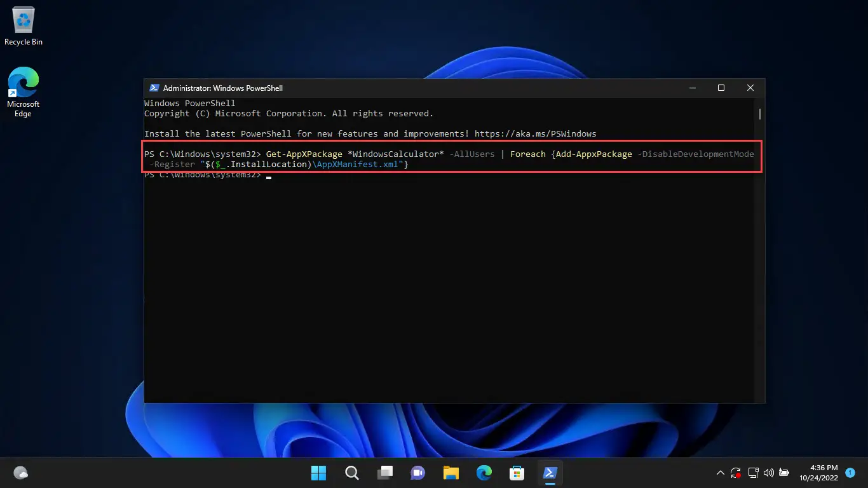Click the PowerShell taskbar icon
Viewport: 868px width, 488px height.
point(550,473)
